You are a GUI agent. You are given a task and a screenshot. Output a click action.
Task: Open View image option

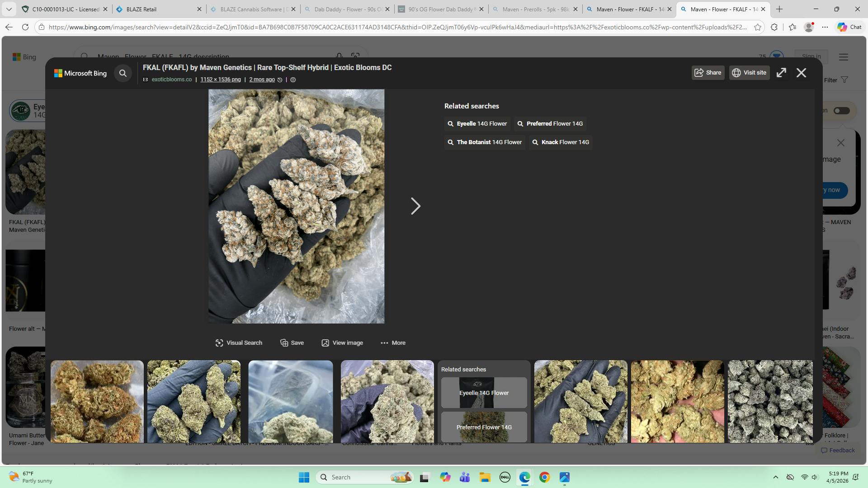[342, 343]
